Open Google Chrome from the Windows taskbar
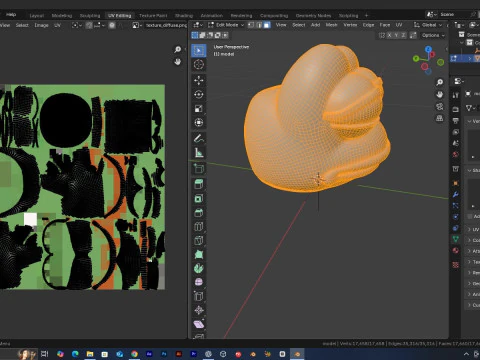The width and height of the screenshot is (480, 360). (x=134, y=354)
